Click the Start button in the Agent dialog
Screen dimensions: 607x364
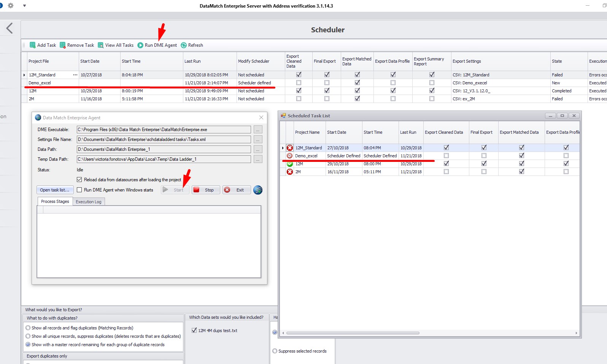[175, 190]
